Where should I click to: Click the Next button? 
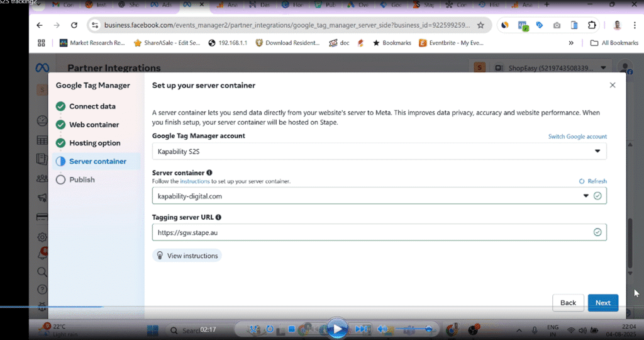pos(602,303)
